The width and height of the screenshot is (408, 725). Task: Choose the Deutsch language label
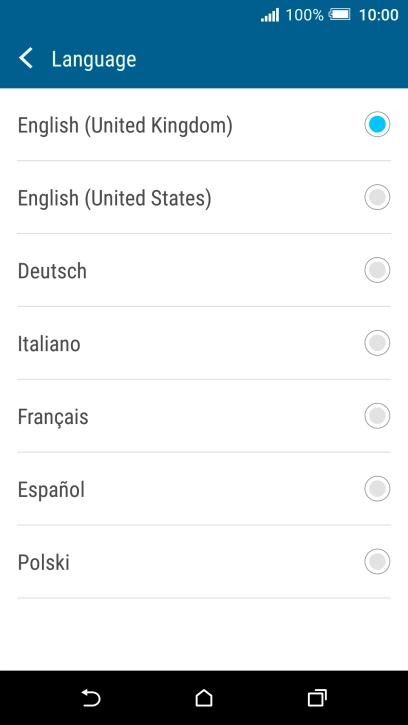[x=52, y=271]
